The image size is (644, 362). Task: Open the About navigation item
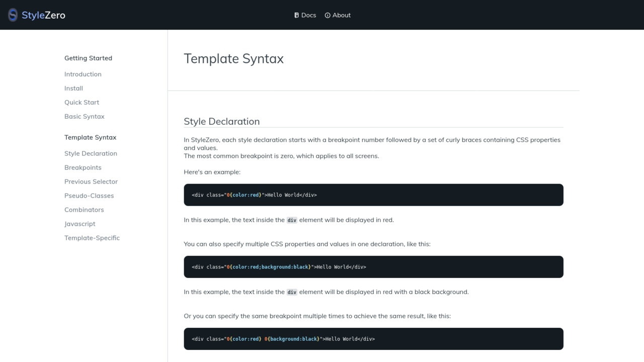point(338,15)
